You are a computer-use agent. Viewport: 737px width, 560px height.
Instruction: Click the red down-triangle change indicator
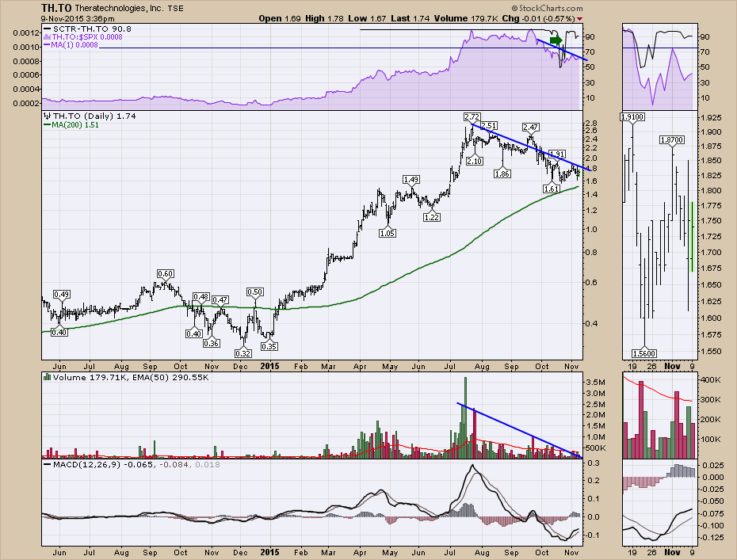coord(579,19)
